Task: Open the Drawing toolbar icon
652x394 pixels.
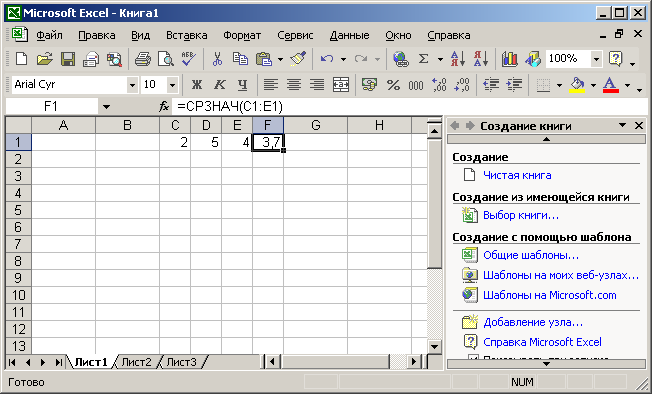Action: pyautogui.click(x=533, y=59)
